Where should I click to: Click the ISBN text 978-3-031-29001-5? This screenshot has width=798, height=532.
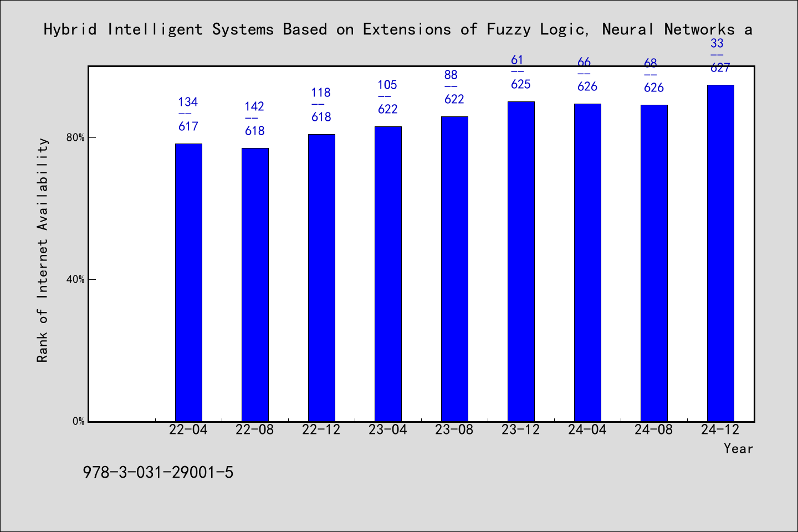point(158,473)
